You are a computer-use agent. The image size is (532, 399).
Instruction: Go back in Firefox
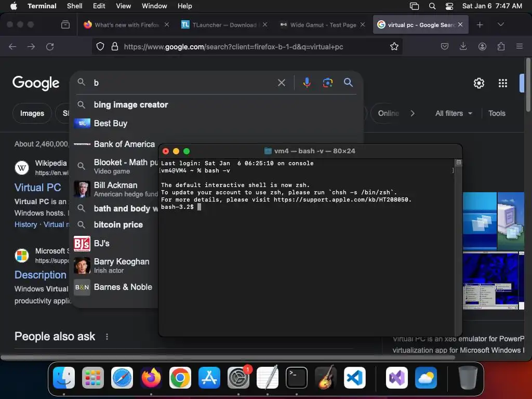pos(12,46)
